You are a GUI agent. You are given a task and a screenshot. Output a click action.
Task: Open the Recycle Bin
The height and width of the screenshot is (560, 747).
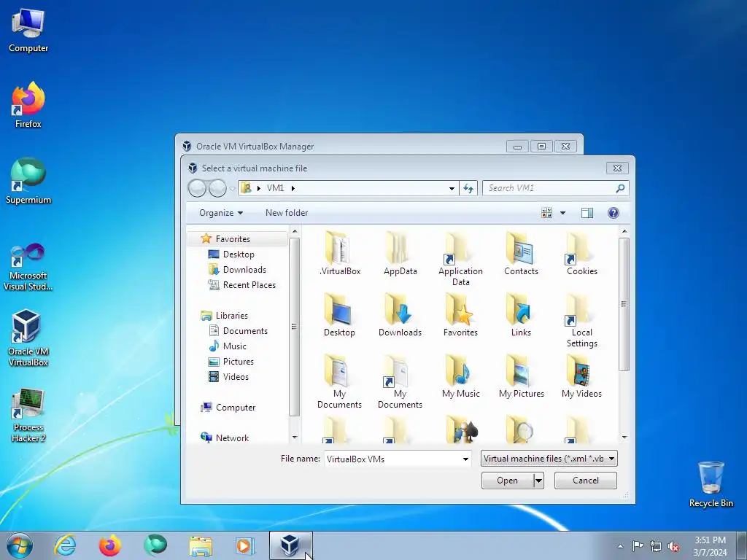(x=711, y=484)
